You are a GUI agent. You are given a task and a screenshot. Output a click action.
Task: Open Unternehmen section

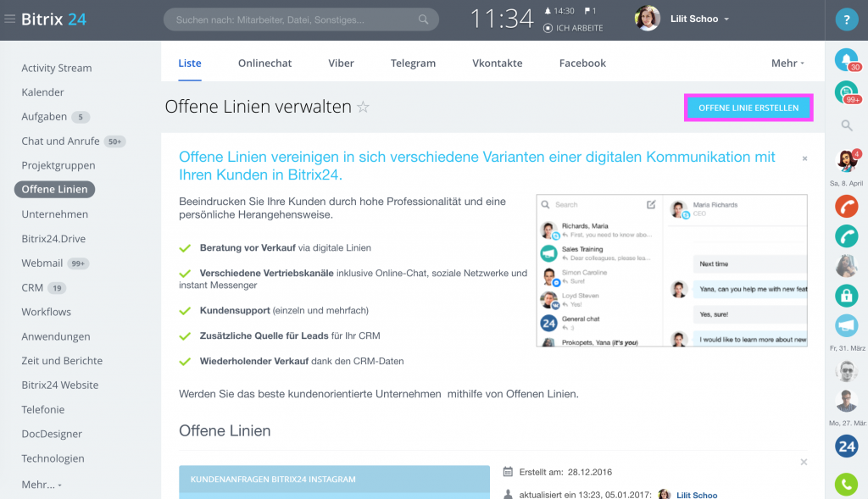[55, 214]
